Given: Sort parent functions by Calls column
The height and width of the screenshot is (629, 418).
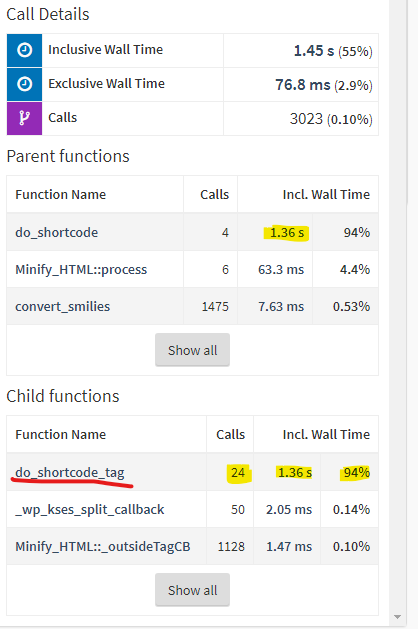Looking at the screenshot, I should point(215,195).
